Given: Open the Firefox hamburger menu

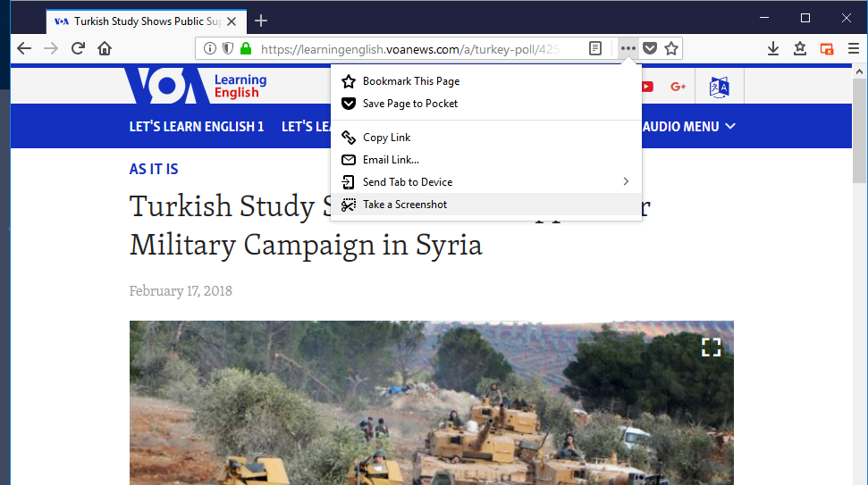Looking at the screenshot, I should pyautogui.click(x=854, y=48).
